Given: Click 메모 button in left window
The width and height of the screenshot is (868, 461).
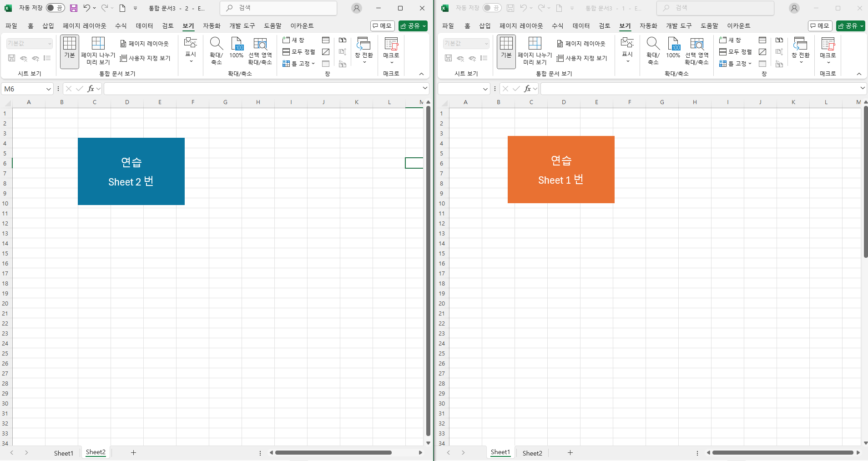Looking at the screenshot, I should [x=382, y=26].
